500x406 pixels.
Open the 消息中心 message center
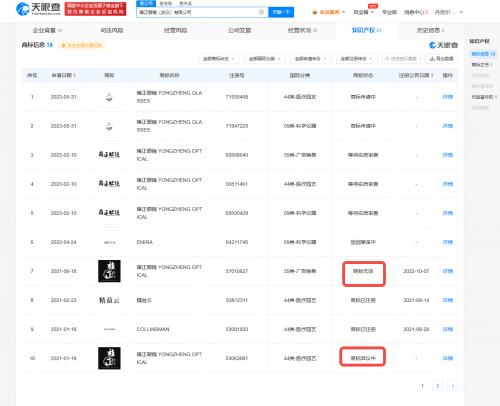point(416,12)
